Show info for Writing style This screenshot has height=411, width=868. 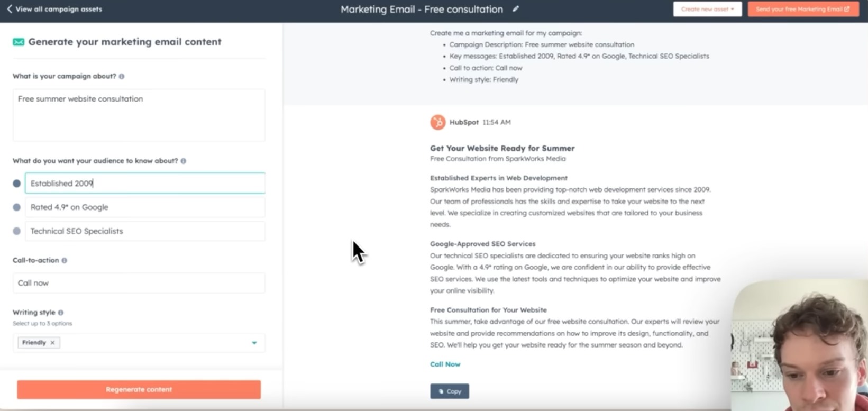click(61, 313)
